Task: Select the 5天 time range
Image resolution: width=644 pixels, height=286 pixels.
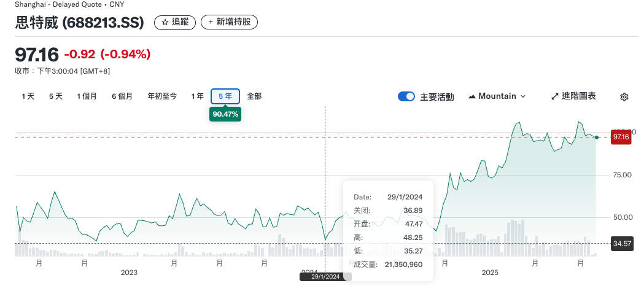Action: [56, 96]
